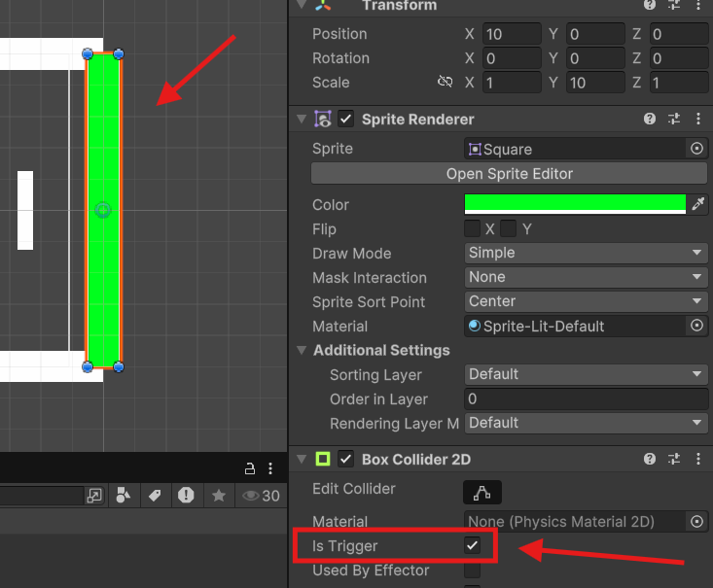Click the Rotation Y field
Image resolution: width=713 pixels, height=588 pixels.
[x=595, y=58]
